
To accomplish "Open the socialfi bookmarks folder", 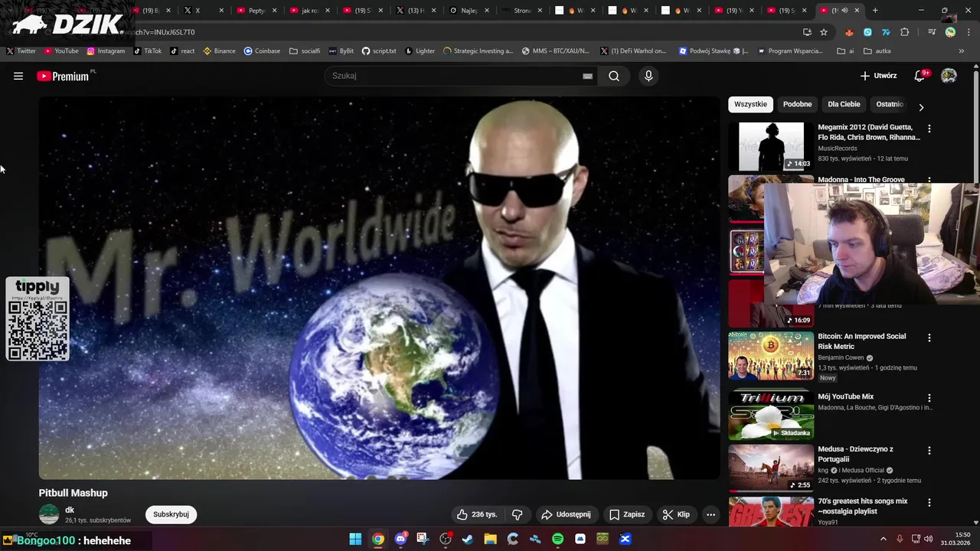I will pos(305,51).
